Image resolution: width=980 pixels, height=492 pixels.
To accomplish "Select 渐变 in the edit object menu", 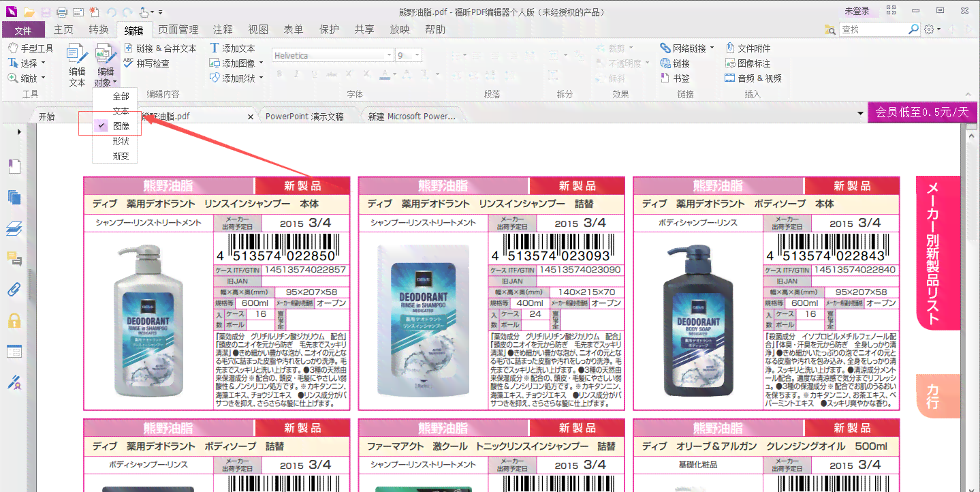I will coord(121,156).
